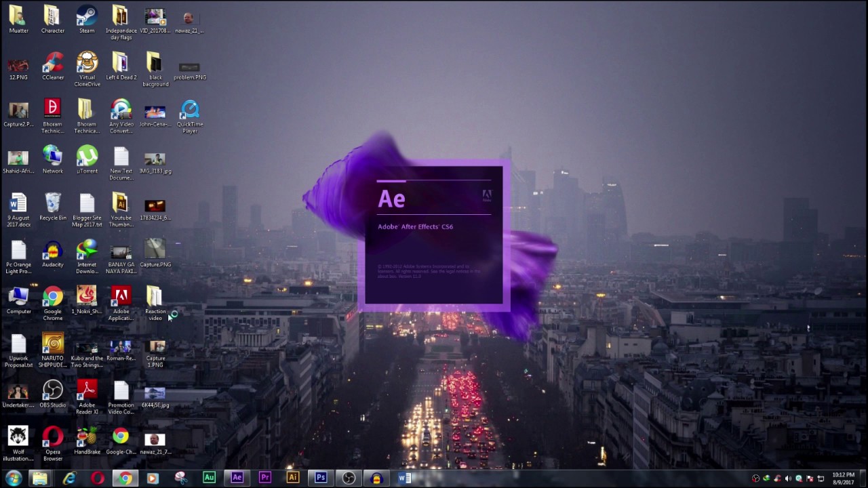The image size is (868, 488).
Task: Open the Snipping Tool taskbar icon
Action: tap(180, 478)
